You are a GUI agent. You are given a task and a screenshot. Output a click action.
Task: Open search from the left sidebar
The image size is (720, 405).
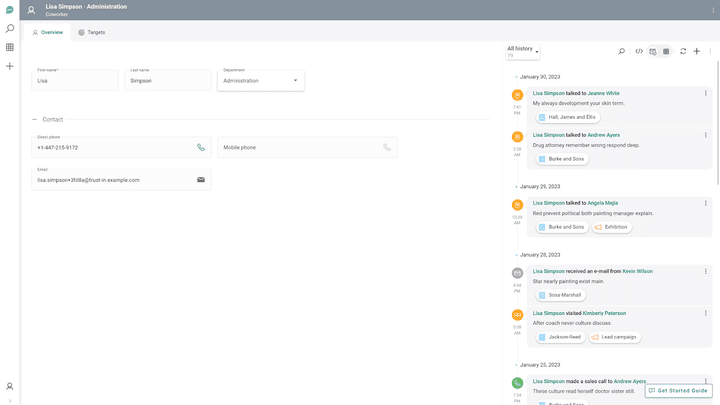(x=10, y=28)
